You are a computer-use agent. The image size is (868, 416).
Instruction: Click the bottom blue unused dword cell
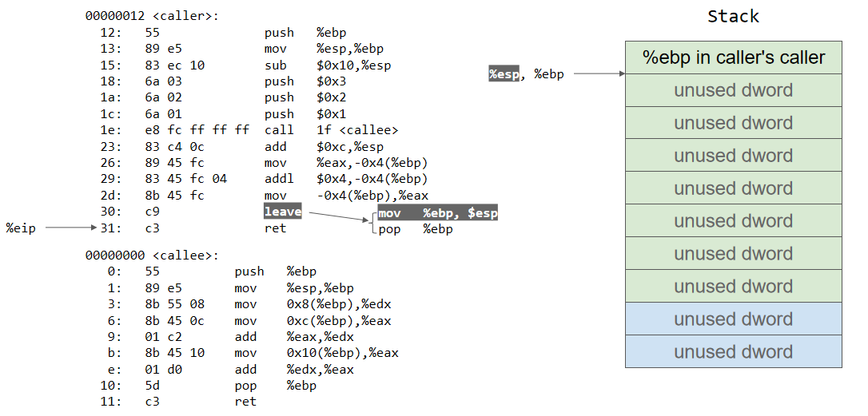click(733, 351)
